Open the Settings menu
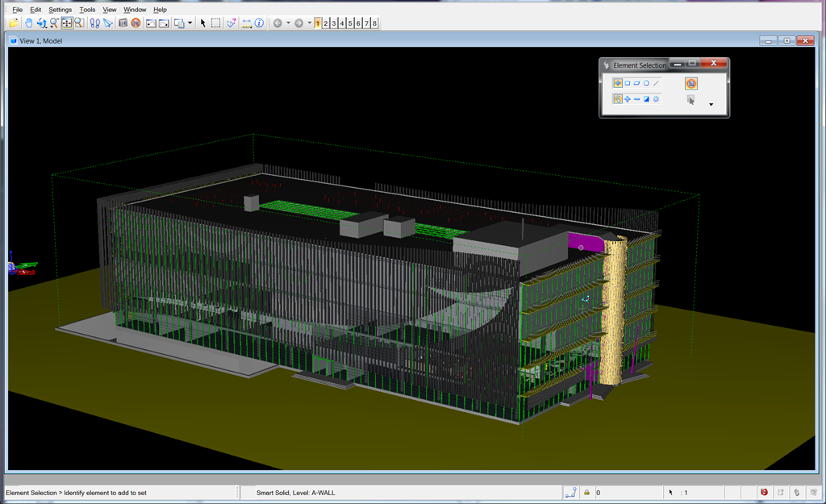Screen dimensions: 826x504 pyautogui.click(x=60, y=10)
